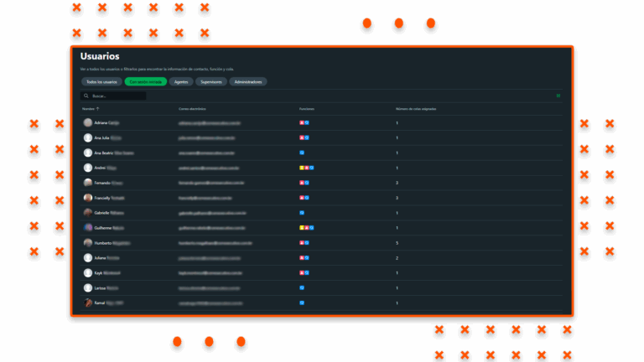Click the yellow role badge in Guilherme's row
644x362 pixels.
point(301,227)
